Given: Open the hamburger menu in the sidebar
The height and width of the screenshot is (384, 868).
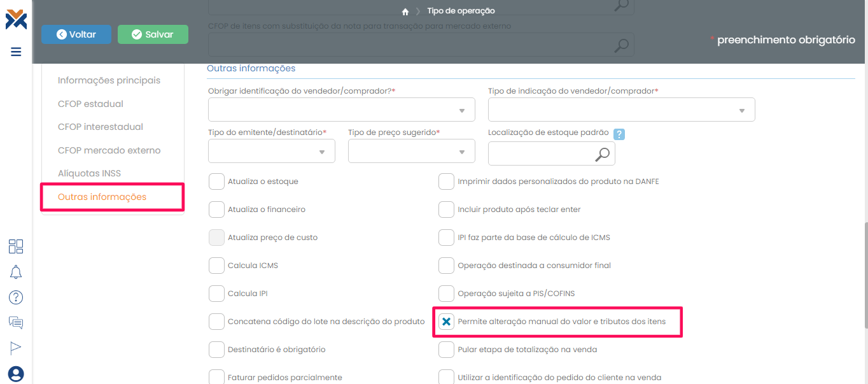Looking at the screenshot, I should 16,52.
